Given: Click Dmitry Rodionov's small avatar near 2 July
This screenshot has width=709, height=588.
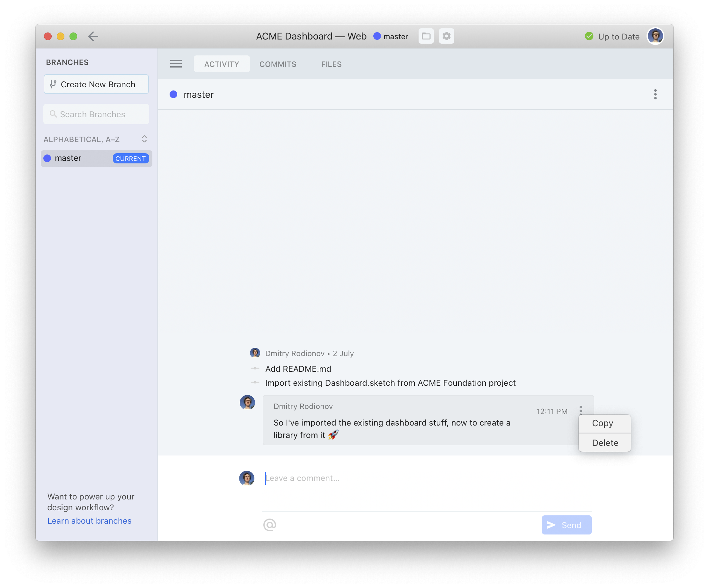Looking at the screenshot, I should pos(255,353).
